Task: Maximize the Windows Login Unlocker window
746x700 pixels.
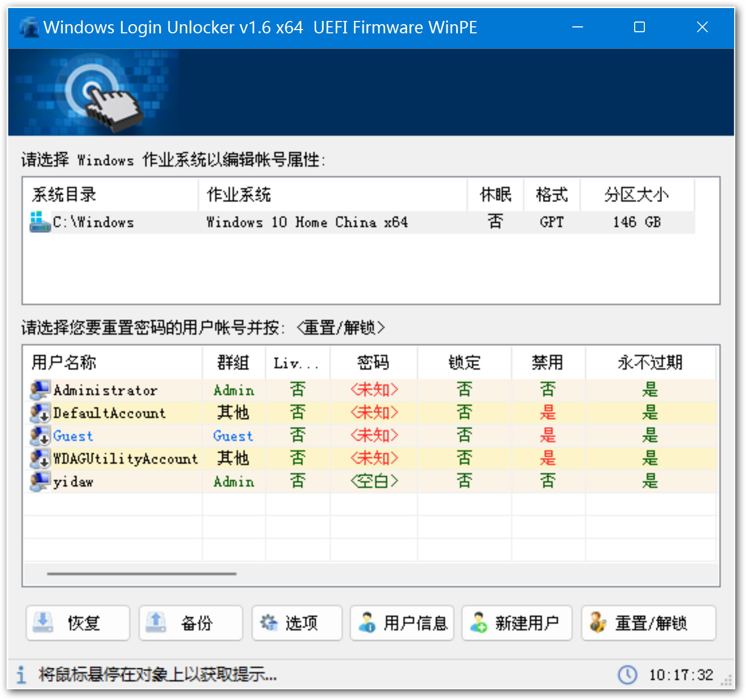Action: pos(640,27)
